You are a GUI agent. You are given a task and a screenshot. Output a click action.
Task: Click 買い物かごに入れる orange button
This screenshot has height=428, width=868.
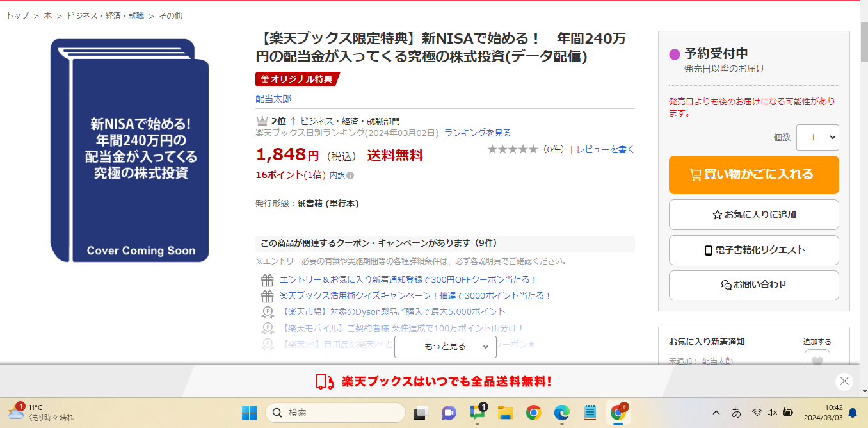click(753, 174)
